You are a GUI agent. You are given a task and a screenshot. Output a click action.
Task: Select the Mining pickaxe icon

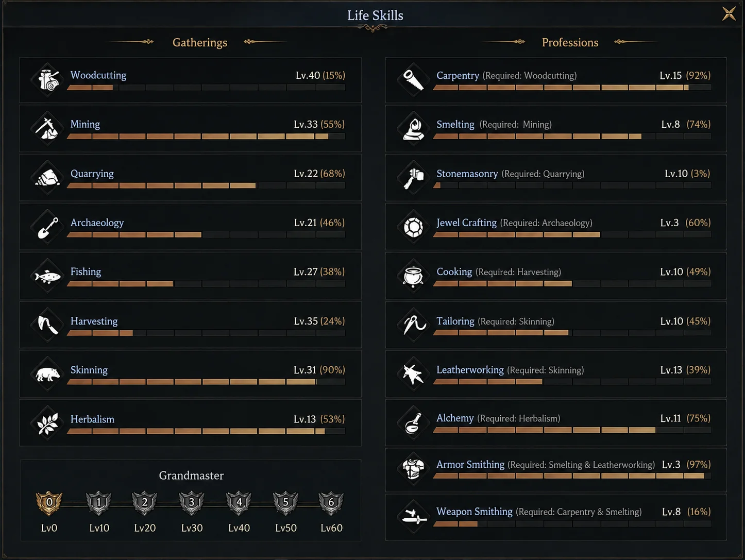(x=48, y=128)
